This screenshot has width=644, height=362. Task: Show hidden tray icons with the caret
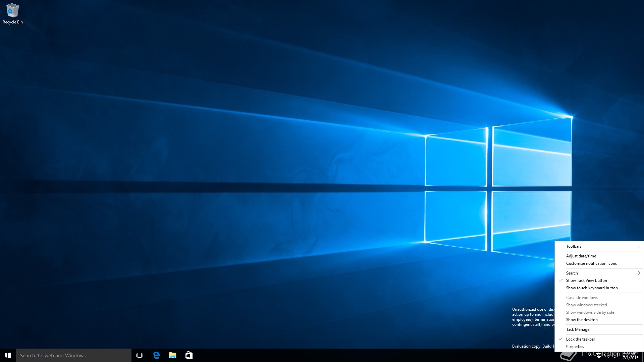point(590,355)
